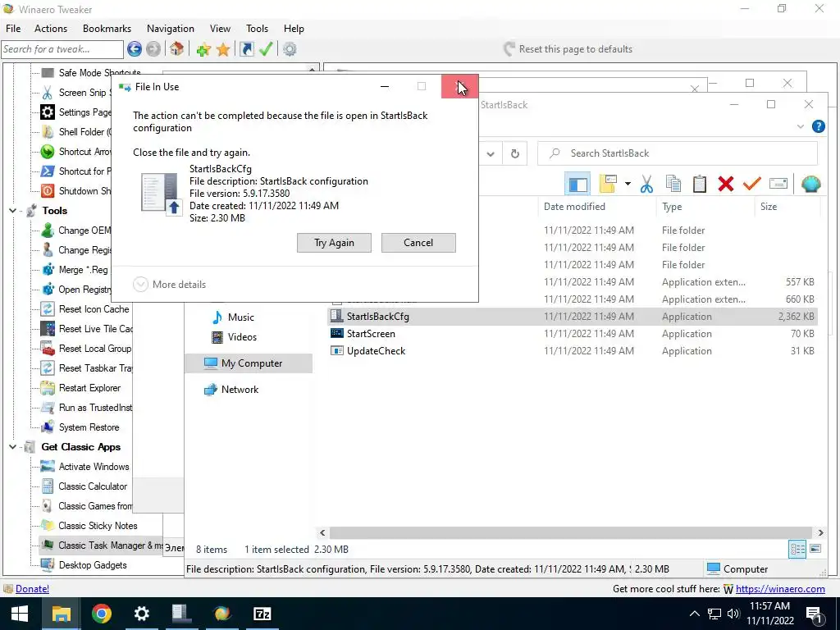Open the https://winaero.com link
The width and height of the screenshot is (840, 630).
pos(780,589)
